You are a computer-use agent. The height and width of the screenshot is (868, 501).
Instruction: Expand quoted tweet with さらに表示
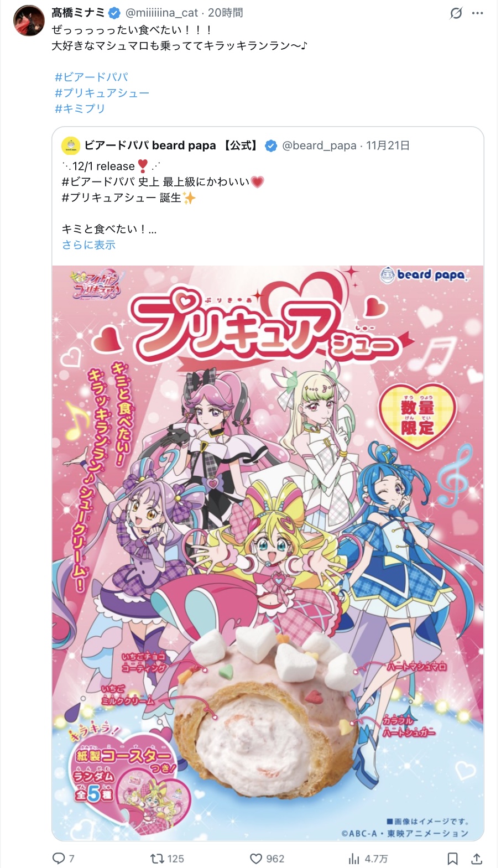(x=88, y=245)
